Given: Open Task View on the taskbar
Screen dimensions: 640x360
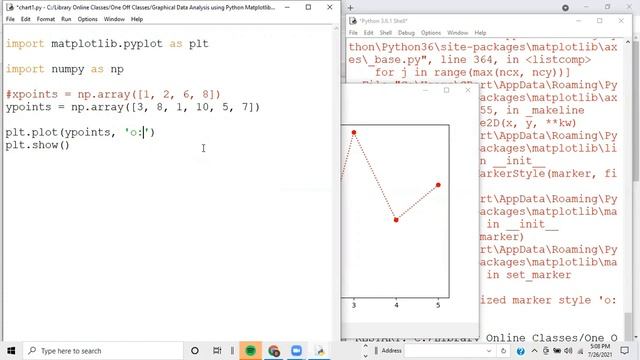Looking at the screenshot, I should tap(217, 351).
